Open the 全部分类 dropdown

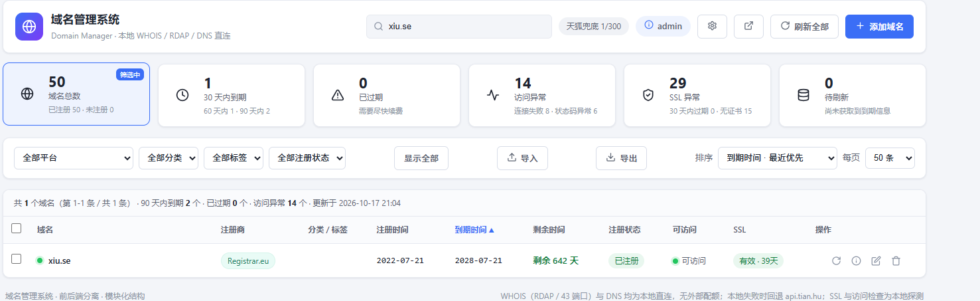(x=169, y=158)
